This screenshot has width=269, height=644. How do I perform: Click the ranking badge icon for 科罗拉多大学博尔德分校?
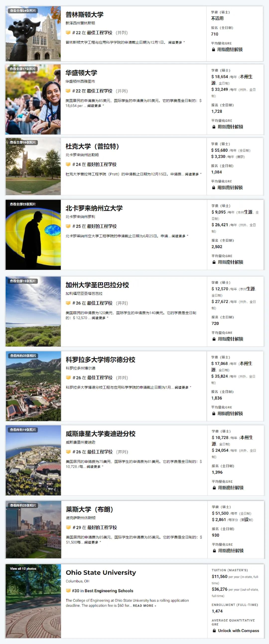pos(68,378)
